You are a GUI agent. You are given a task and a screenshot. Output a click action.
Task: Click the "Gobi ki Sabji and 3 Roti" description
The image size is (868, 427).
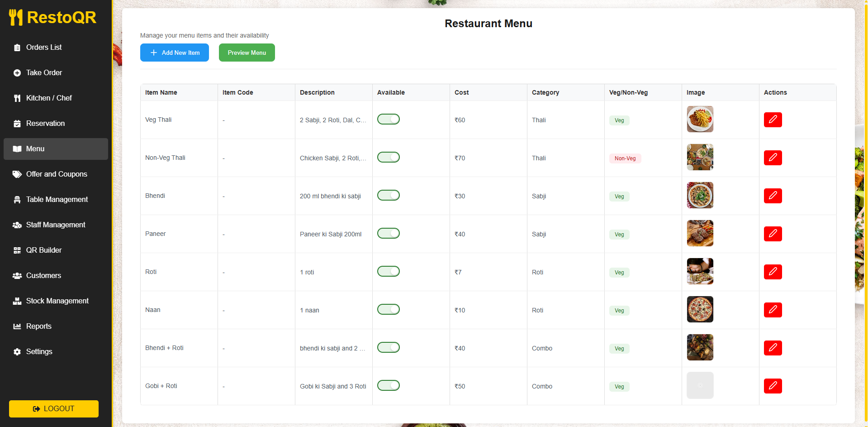(x=333, y=386)
